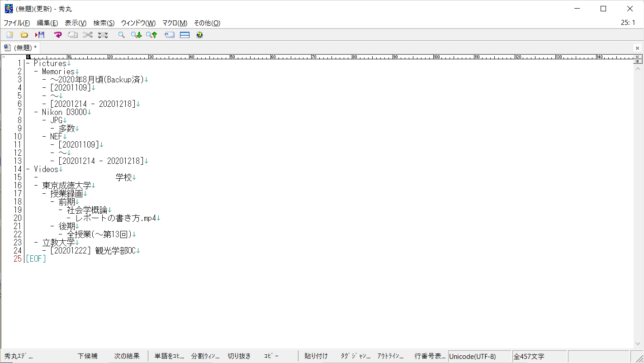
Task: Place cursor on the 東京成徳大学 line
Action: coord(67,186)
